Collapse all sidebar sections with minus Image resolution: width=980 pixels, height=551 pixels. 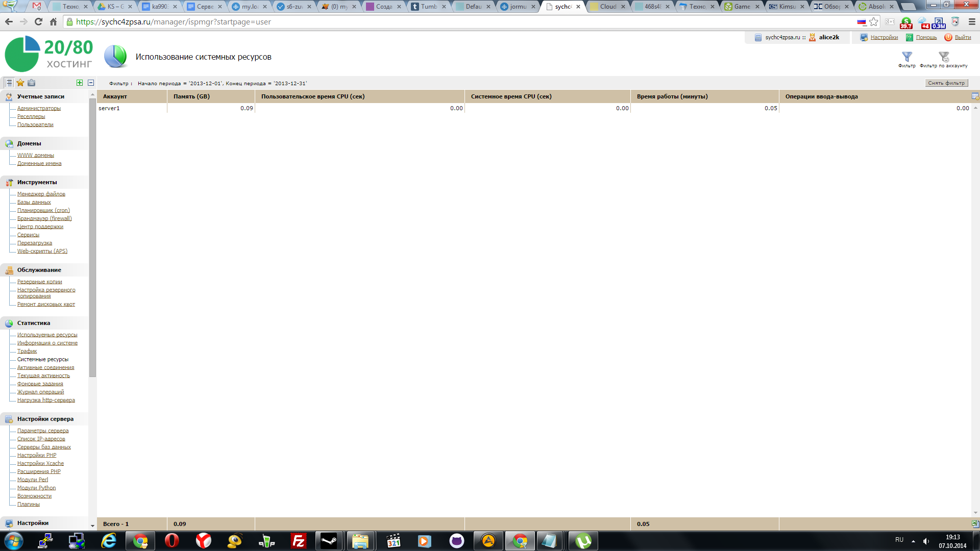click(x=91, y=83)
